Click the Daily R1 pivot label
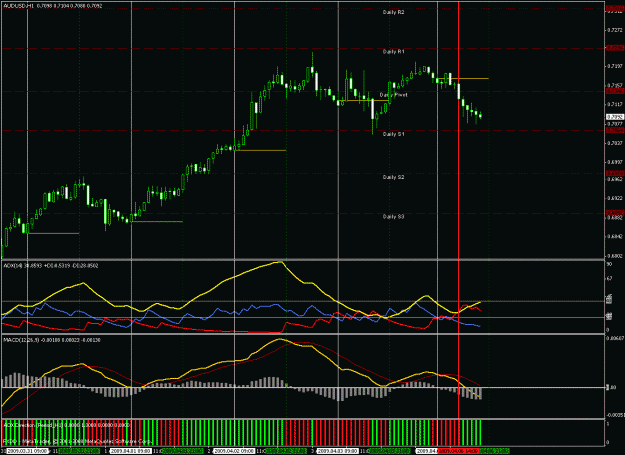This screenshot has width=625, height=455. 393,52
